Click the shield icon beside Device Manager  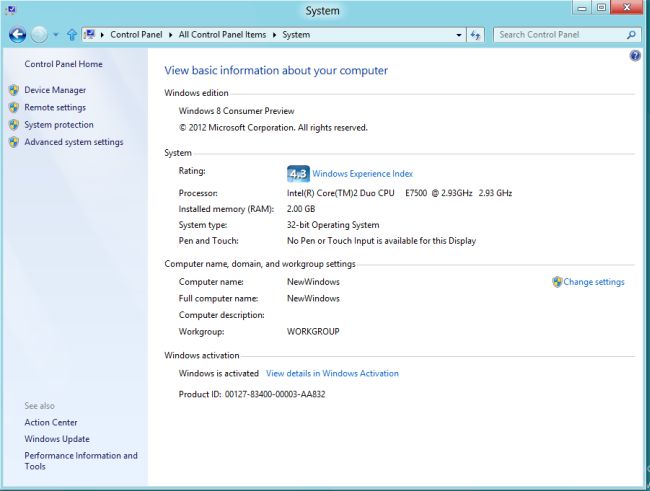[x=14, y=90]
